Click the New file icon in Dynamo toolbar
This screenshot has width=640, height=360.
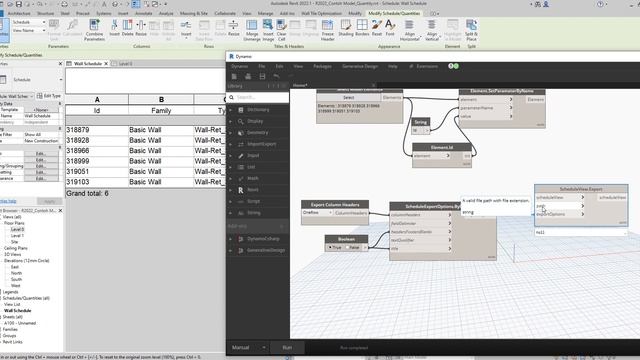pyautogui.click(x=234, y=76)
